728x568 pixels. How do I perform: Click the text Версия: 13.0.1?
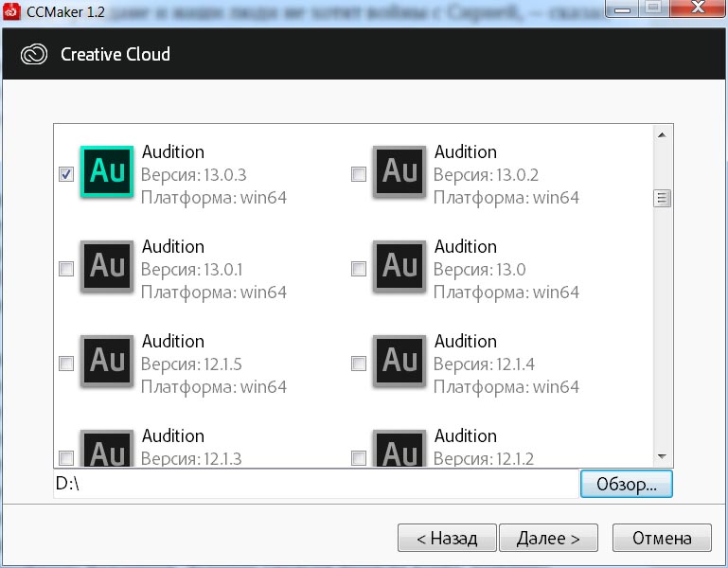[x=192, y=270]
